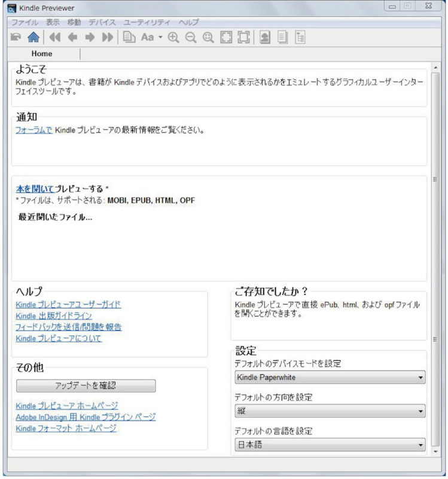The width and height of the screenshot is (448, 479).
Task: Go to Home via house icon
Action: 33,37
